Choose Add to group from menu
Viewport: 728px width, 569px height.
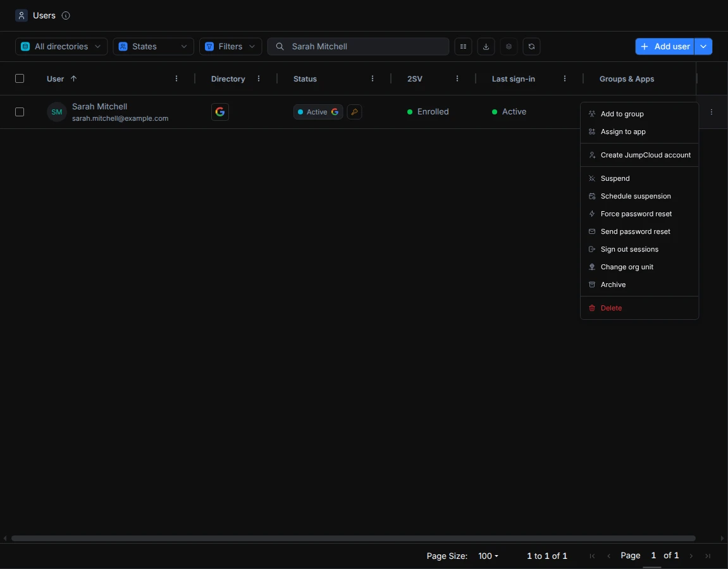639,114
